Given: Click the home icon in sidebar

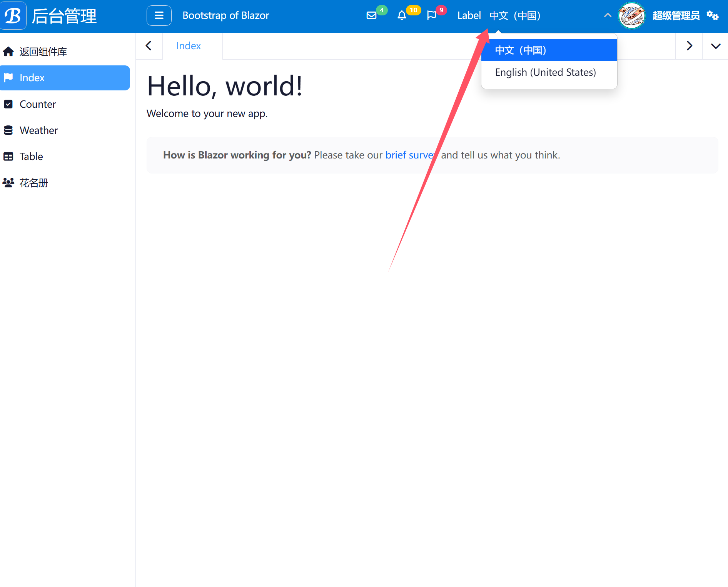Looking at the screenshot, I should (x=8, y=52).
